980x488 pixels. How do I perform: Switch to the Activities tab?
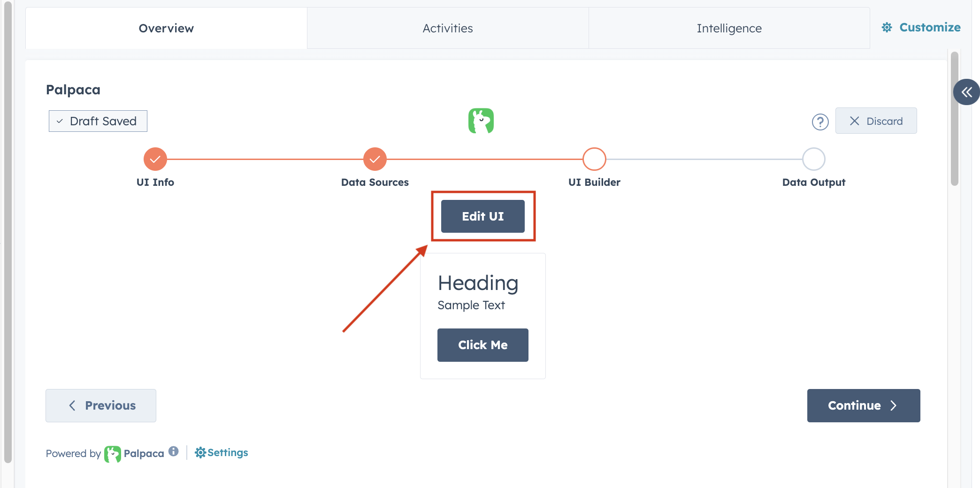tap(447, 28)
